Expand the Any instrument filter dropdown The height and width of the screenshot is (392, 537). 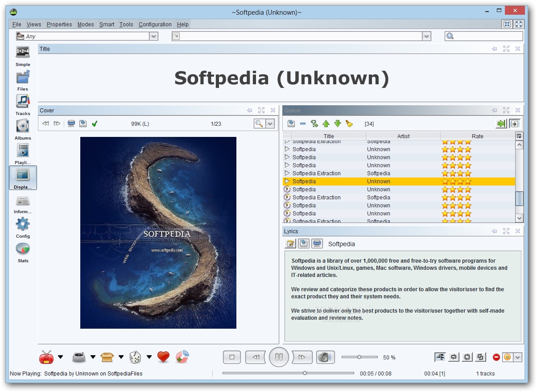tap(154, 37)
